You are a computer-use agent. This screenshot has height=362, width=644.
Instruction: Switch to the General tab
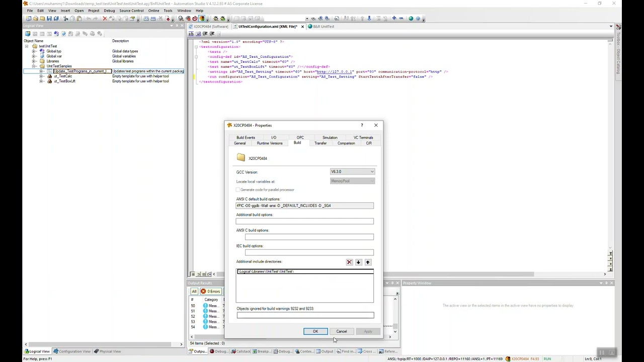click(239, 143)
